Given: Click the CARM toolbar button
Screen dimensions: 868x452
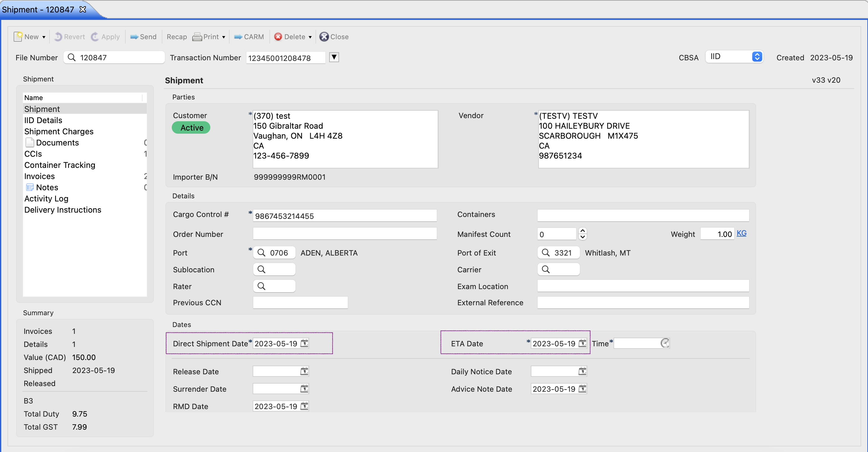Looking at the screenshot, I should pyautogui.click(x=249, y=37).
